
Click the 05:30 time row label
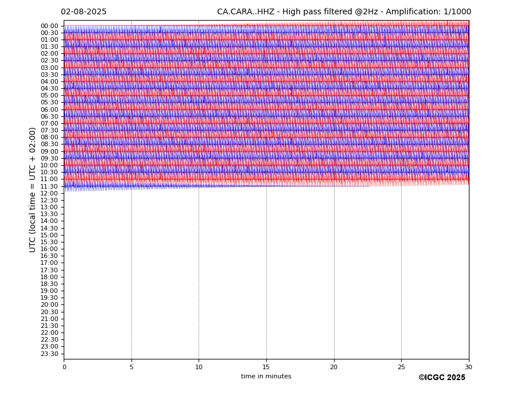coord(49,103)
